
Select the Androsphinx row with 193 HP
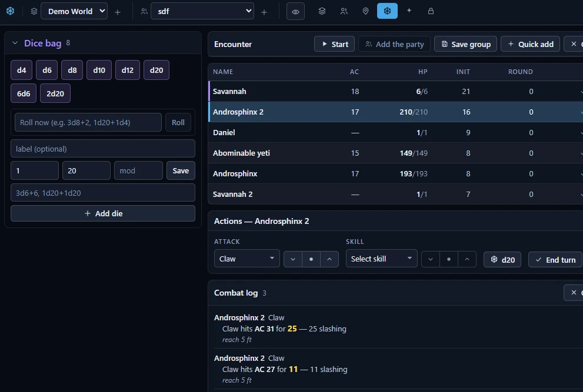tap(395, 173)
